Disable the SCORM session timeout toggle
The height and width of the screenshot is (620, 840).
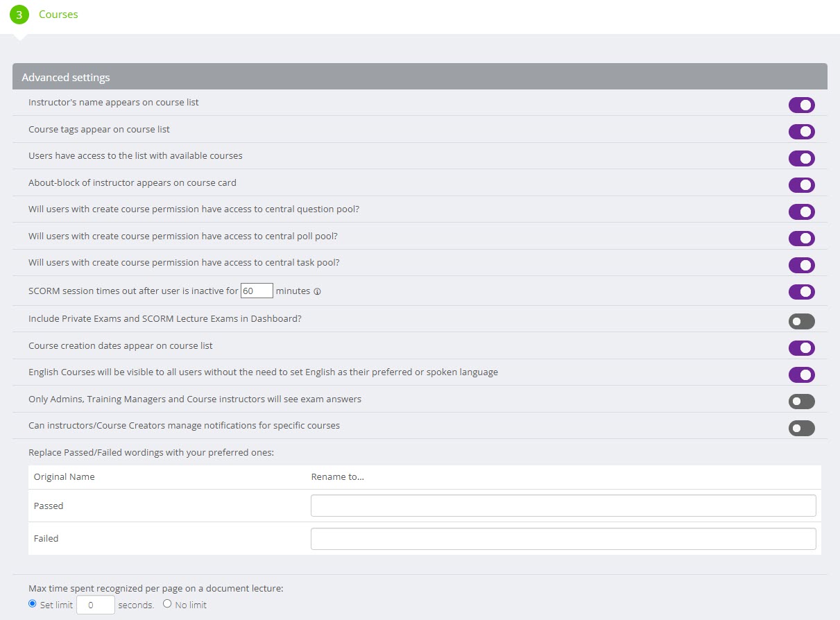(x=801, y=292)
